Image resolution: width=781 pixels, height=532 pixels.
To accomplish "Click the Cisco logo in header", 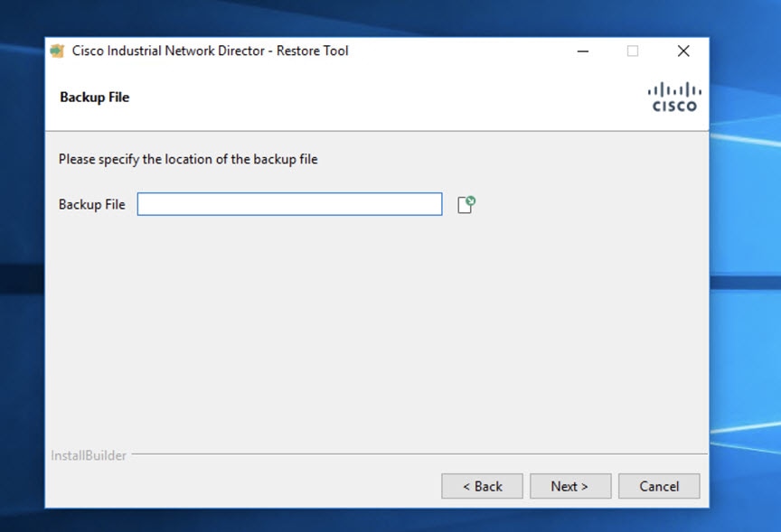I will point(674,97).
